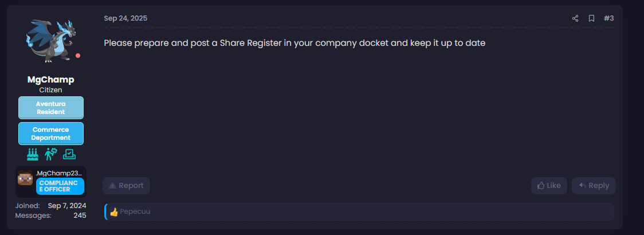Bookmark this post
The image size is (644, 235).
591,18
